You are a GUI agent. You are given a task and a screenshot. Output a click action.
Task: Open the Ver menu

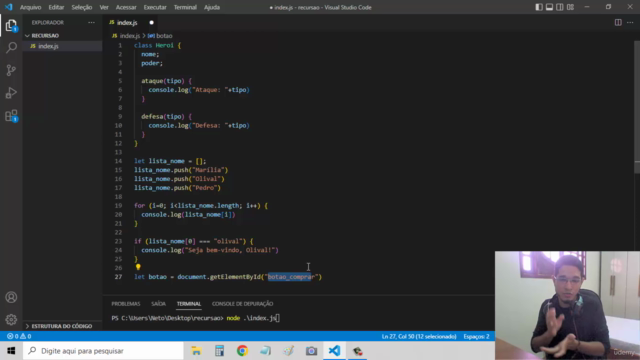click(104, 7)
